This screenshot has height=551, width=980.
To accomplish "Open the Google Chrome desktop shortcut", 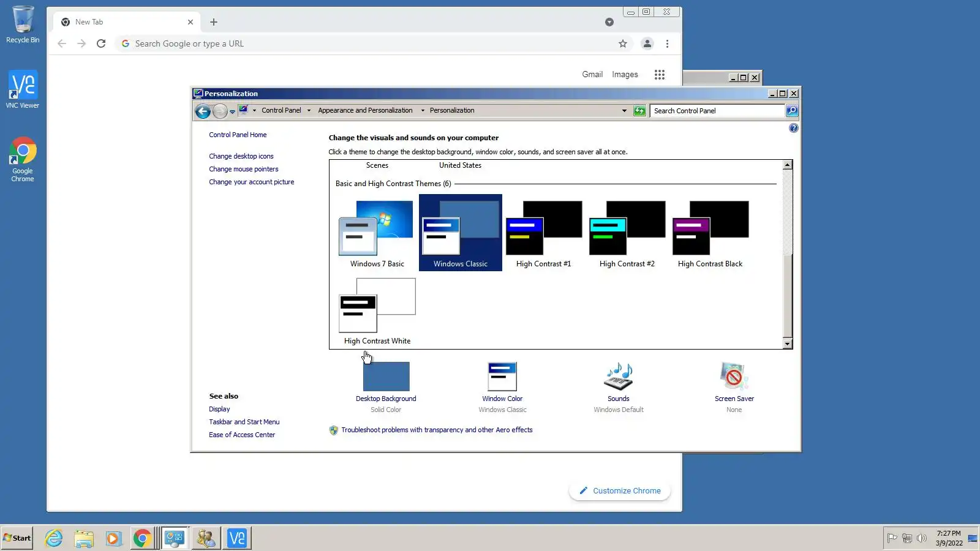I will point(23,159).
